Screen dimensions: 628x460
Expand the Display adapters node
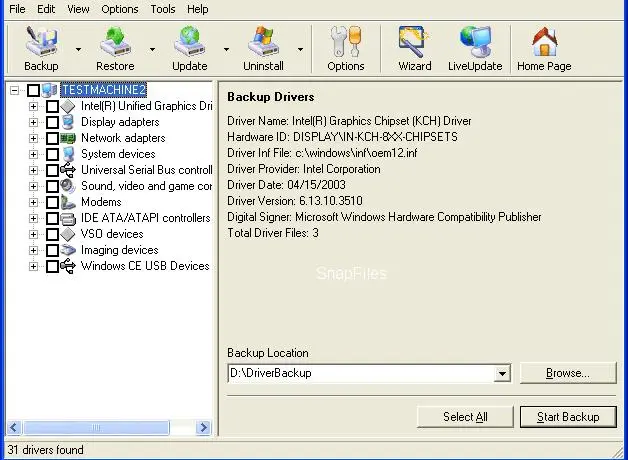33,122
